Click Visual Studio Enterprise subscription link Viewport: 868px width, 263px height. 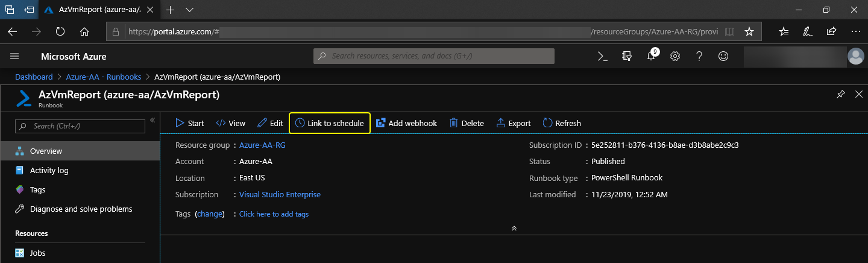pos(280,195)
